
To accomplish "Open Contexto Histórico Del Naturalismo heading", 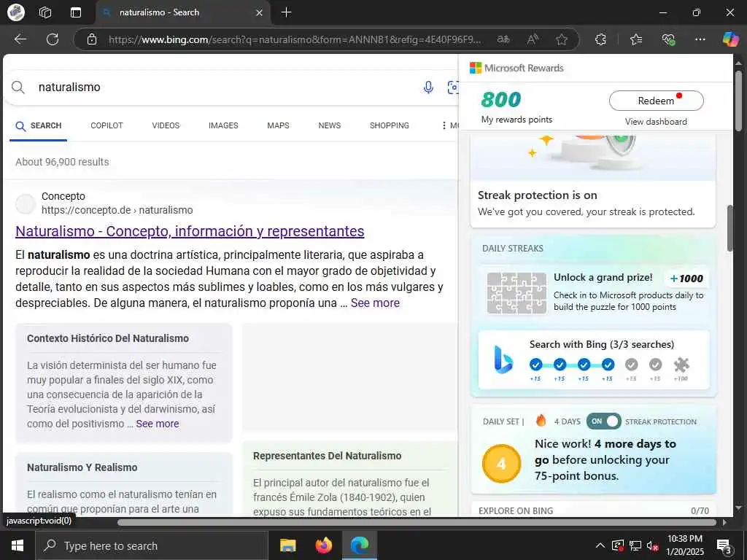I will tap(108, 338).
